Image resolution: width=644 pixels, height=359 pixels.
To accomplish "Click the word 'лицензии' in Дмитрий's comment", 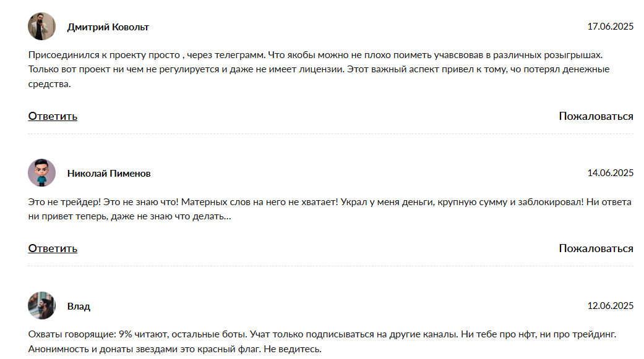I will pos(321,69).
